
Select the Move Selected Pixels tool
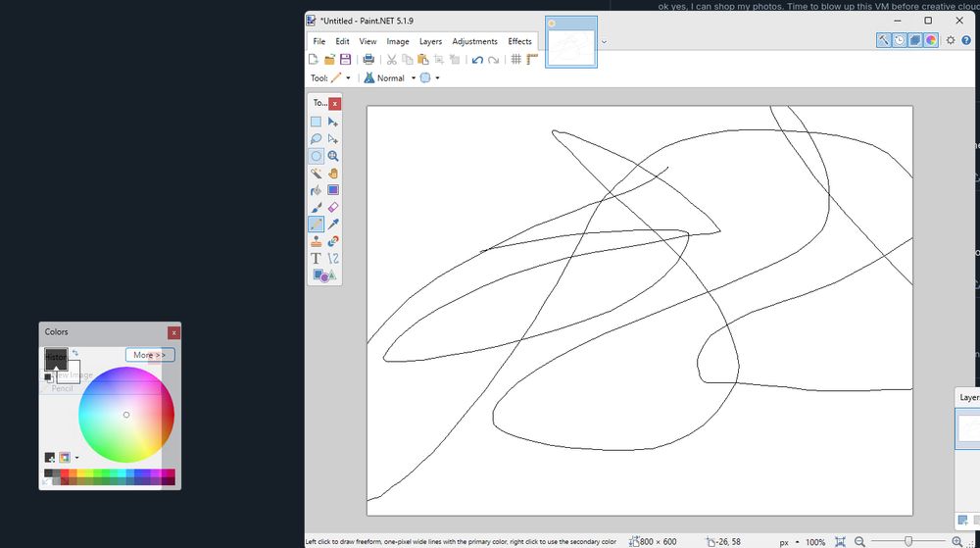pos(333,122)
